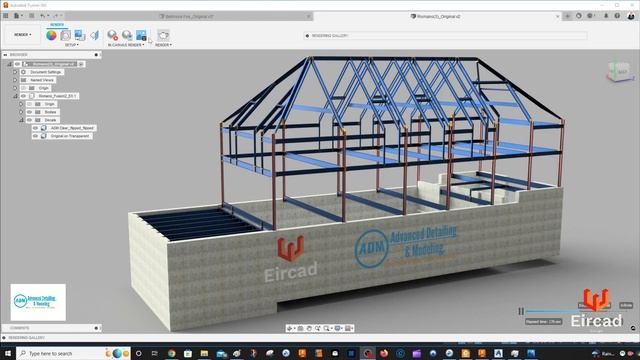Click the ViewCube in the corner

[x=620, y=72]
